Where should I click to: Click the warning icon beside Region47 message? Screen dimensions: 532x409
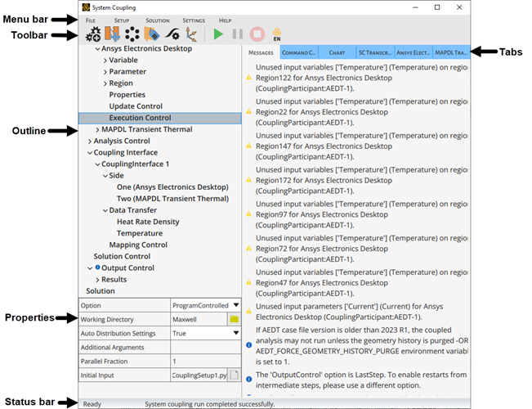tap(248, 282)
